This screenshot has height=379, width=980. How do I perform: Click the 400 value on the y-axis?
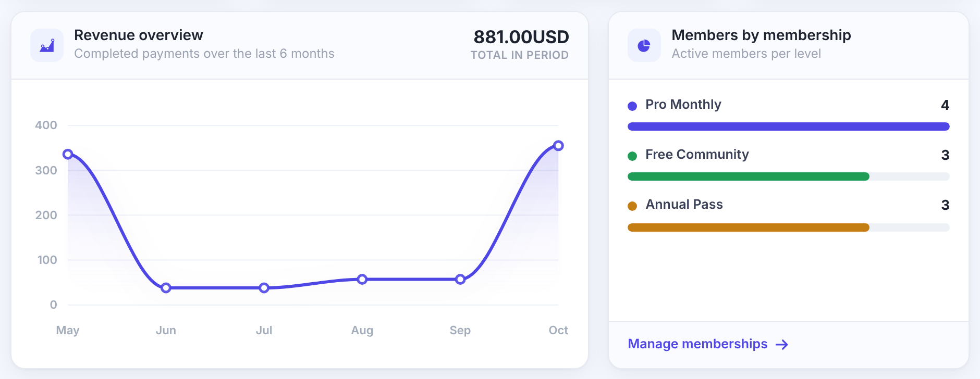46,125
